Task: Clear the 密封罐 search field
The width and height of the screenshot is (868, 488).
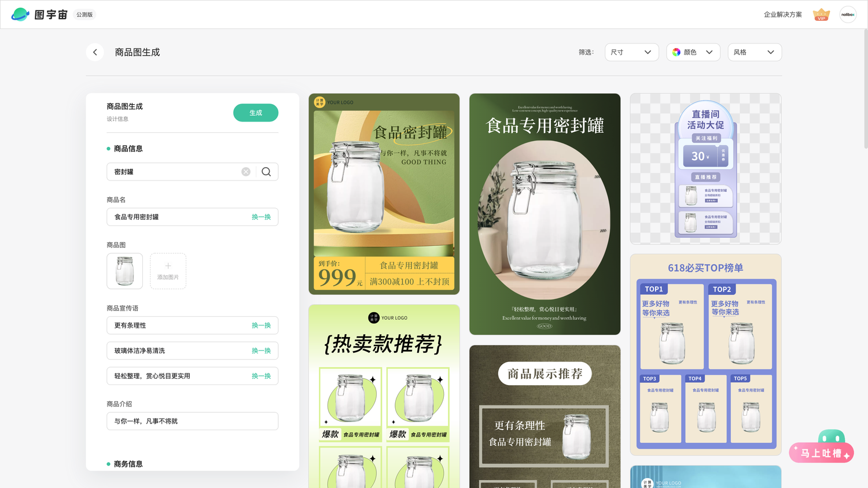Action: (246, 172)
